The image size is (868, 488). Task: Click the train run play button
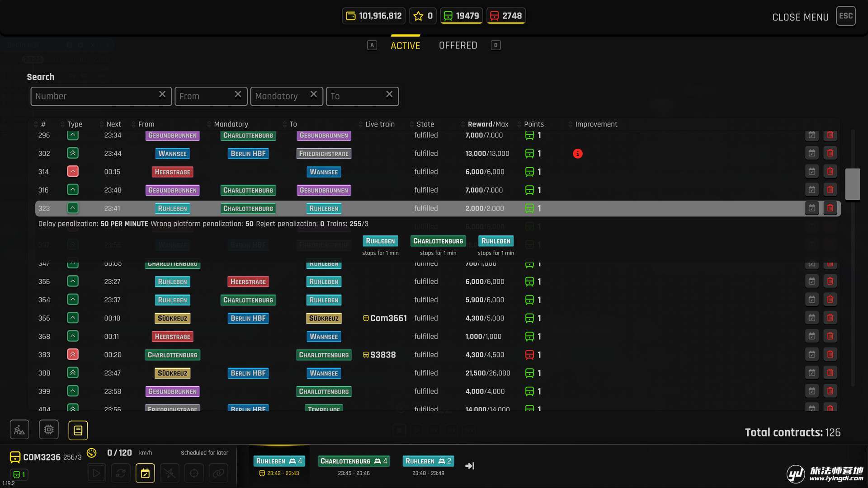coord(96,473)
